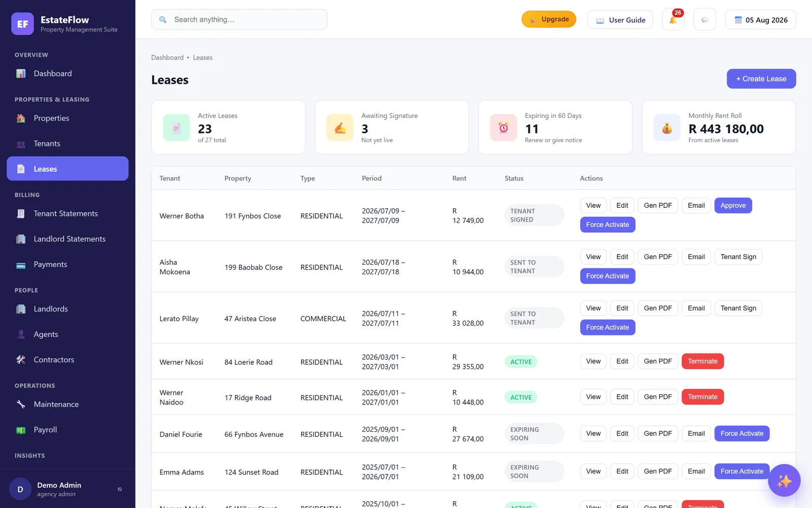The width and height of the screenshot is (812, 508).
Task: Click the search magnifier icon
Action: click(x=163, y=20)
